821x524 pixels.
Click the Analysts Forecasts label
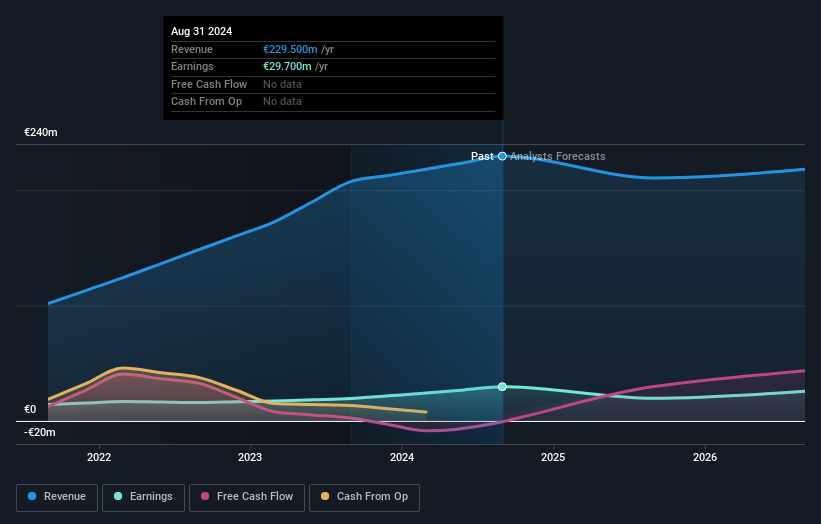point(558,156)
